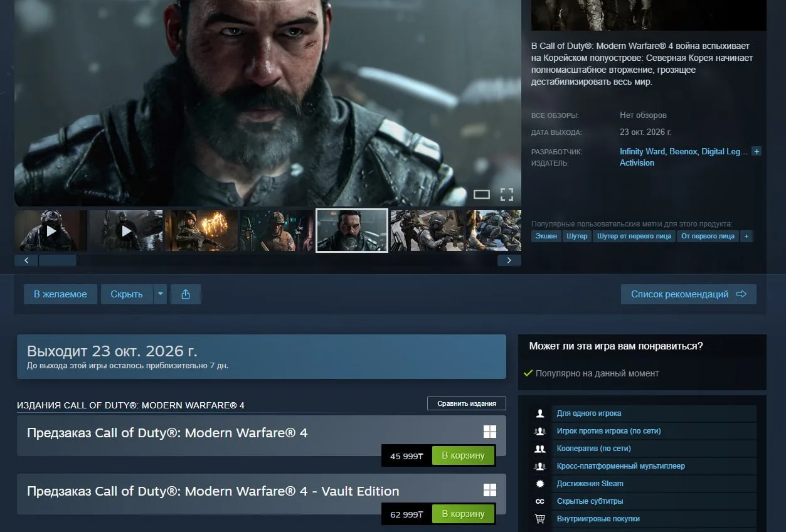
Task: Click the online PvP icon
Action: click(x=539, y=431)
